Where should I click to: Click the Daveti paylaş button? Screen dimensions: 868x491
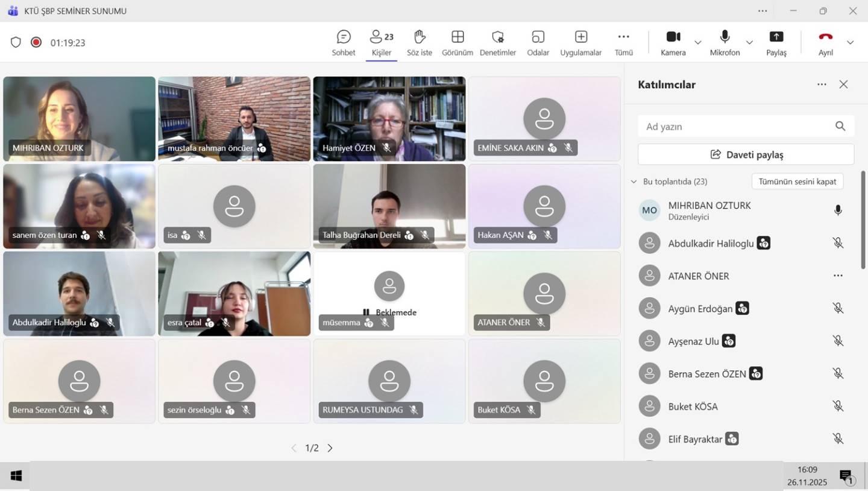click(x=746, y=154)
